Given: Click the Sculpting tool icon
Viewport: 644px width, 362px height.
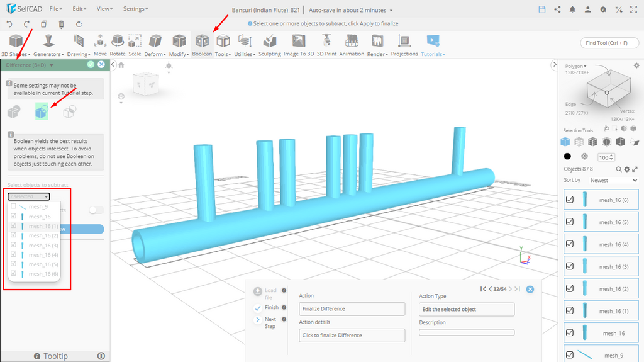Looking at the screenshot, I should (x=269, y=45).
